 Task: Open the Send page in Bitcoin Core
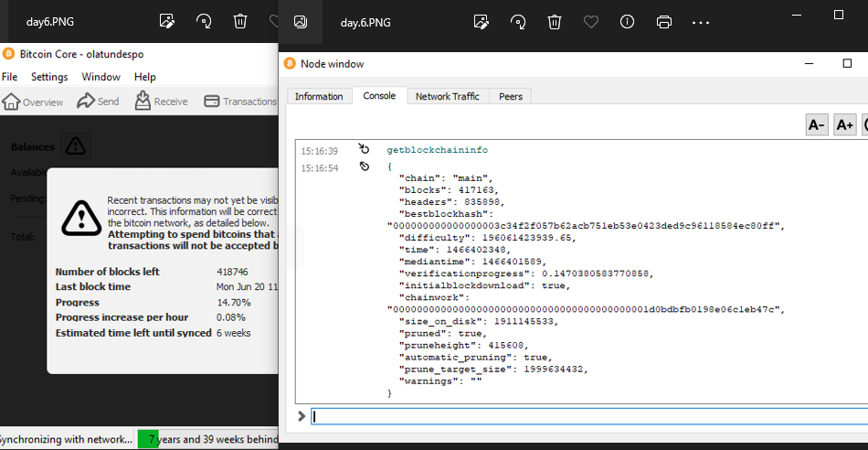pos(98,102)
